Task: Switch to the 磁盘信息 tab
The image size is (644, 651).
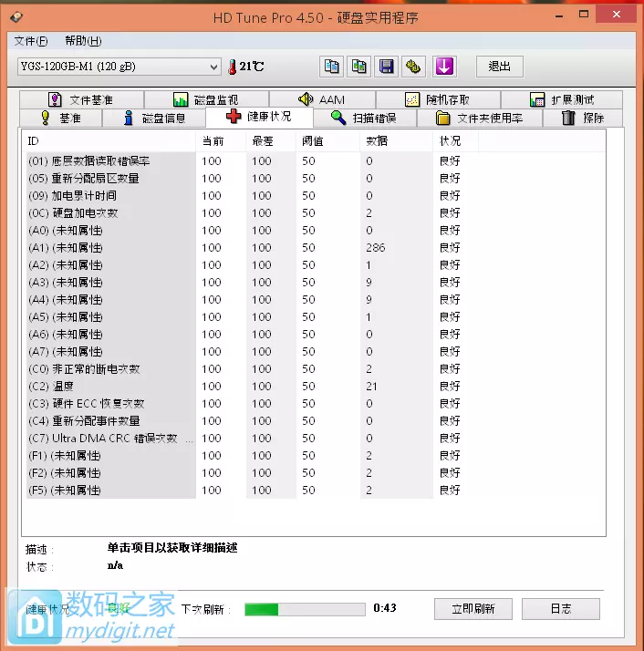Action: coord(154,118)
